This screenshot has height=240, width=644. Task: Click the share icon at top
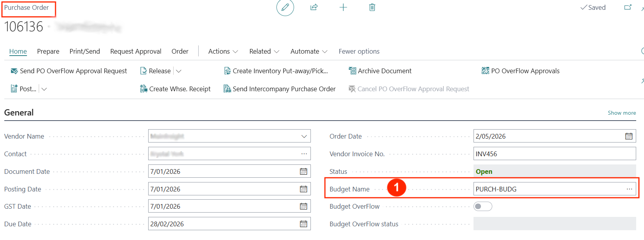(314, 7)
